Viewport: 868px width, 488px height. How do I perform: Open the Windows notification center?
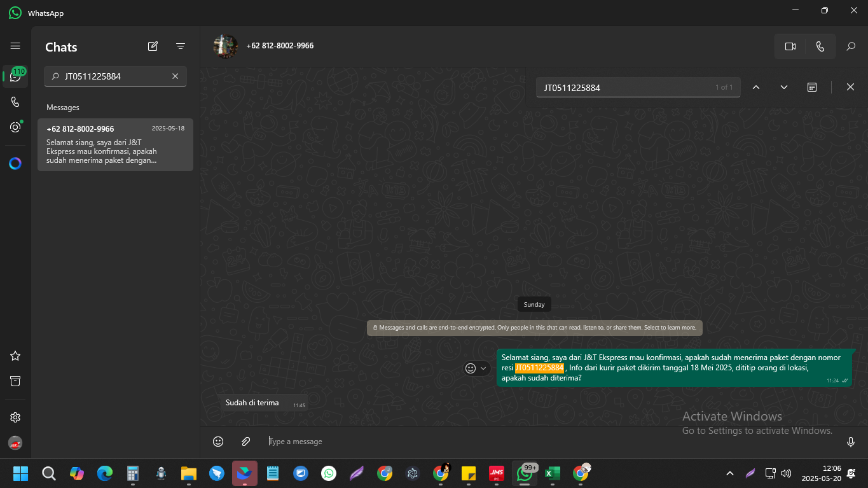point(851,473)
